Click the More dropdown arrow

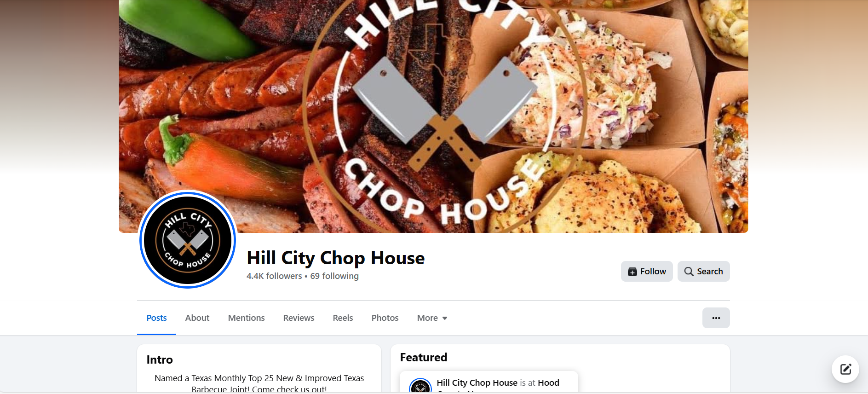click(445, 318)
